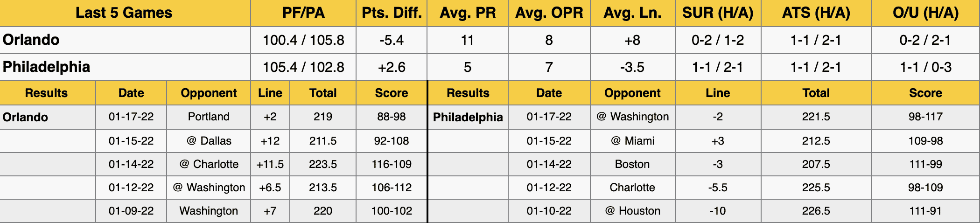980x223 pixels.
Task: Click Orlando's @ Dallas opponent cell
Action: (x=209, y=141)
